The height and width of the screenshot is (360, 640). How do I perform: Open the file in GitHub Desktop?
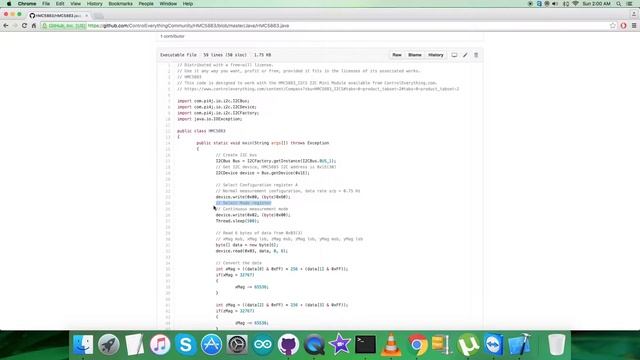click(x=454, y=55)
